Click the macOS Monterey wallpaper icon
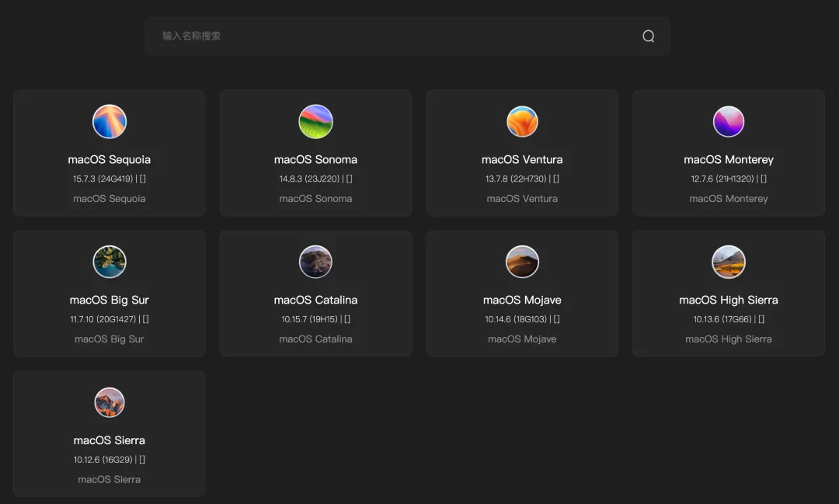Image resolution: width=839 pixels, height=504 pixels. [728, 121]
